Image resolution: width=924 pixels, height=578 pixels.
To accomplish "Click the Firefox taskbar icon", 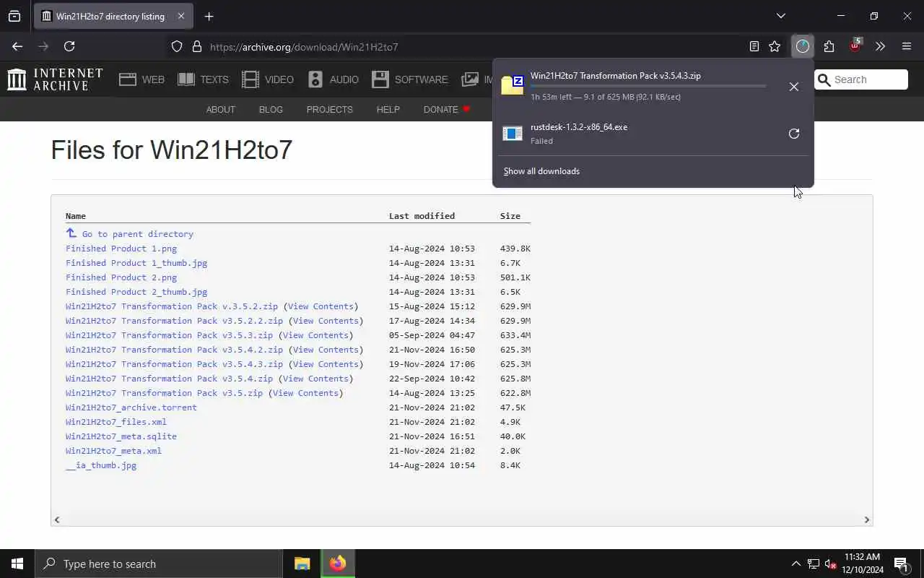I will pyautogui.click(x=338, y=564).
